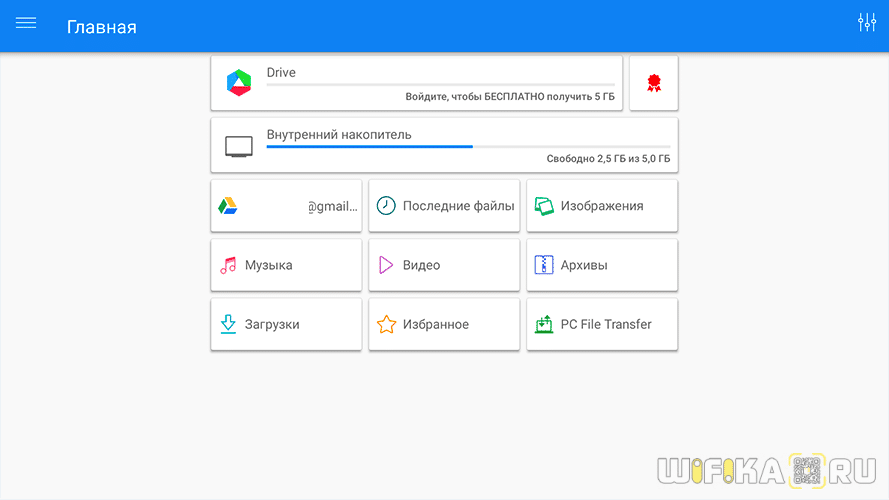Click the recent files clock icon
This screenshot has height=500, width=889.
(x=386, y=206)
